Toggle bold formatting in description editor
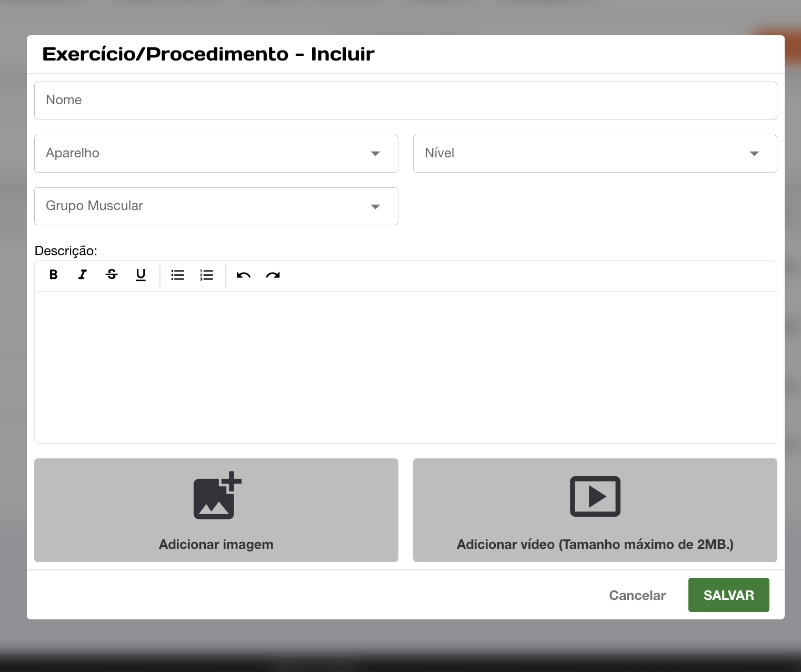The height and width of the screenshot is (672, 801). click(x=53, y=275)
